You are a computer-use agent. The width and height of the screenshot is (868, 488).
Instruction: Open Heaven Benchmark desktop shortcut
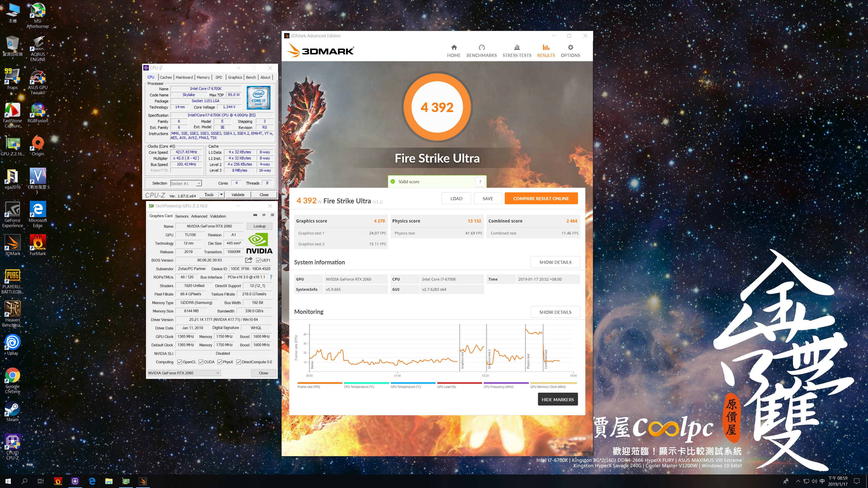click(12, 314)
